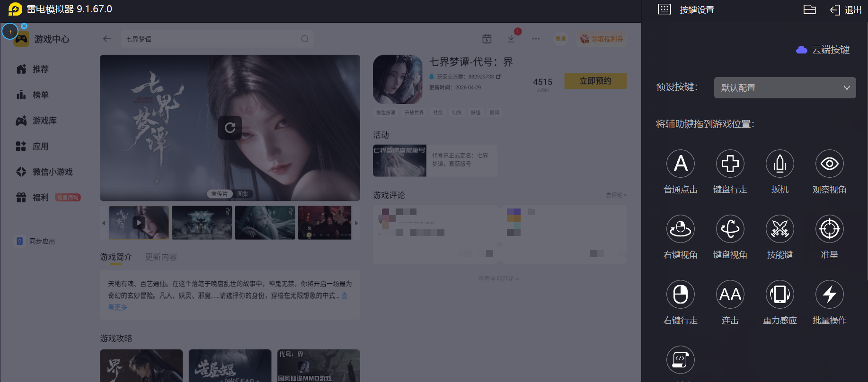Image resolution: width=868 pixels, height=382 pixels.
Task: Open the downloads icon with badge
Action: click(511, 39)
